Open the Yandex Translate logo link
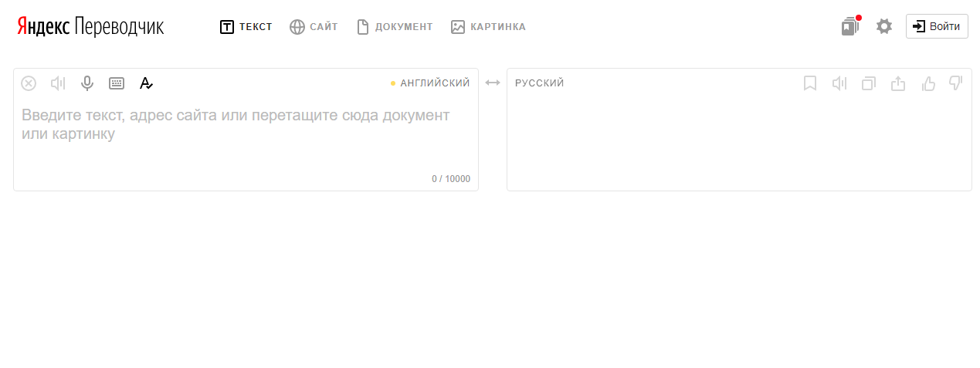 click(x=90, y=27)
